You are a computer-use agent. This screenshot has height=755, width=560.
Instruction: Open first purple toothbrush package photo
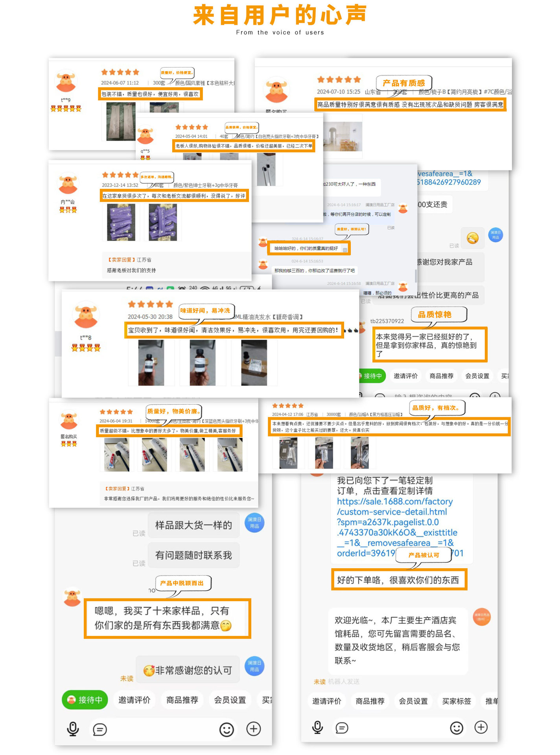(x=121, y=222)
